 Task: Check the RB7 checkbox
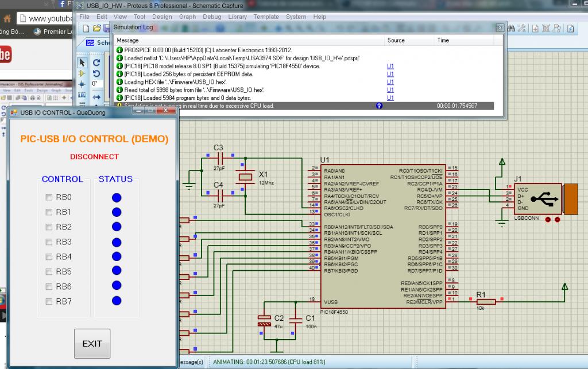(49, 301)
